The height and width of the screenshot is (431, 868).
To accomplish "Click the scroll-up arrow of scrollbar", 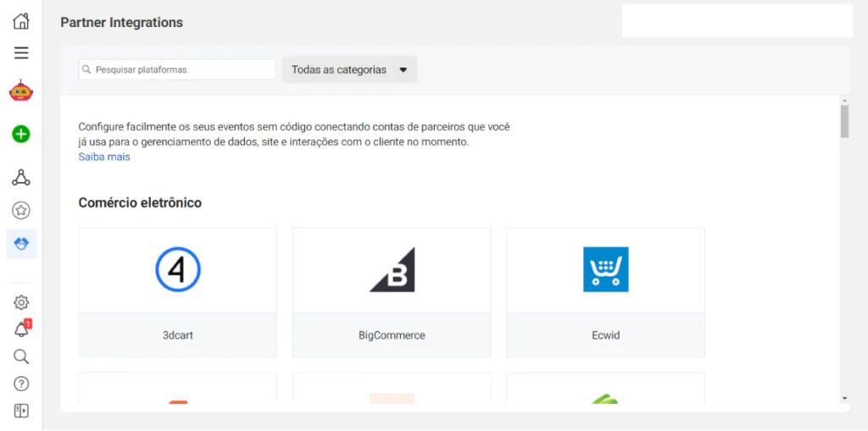I will coord(844,100).
